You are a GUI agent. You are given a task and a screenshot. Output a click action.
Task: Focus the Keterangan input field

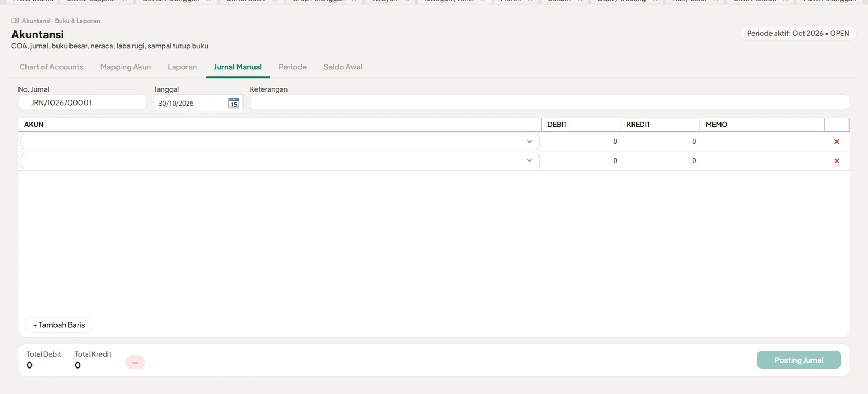550,102
